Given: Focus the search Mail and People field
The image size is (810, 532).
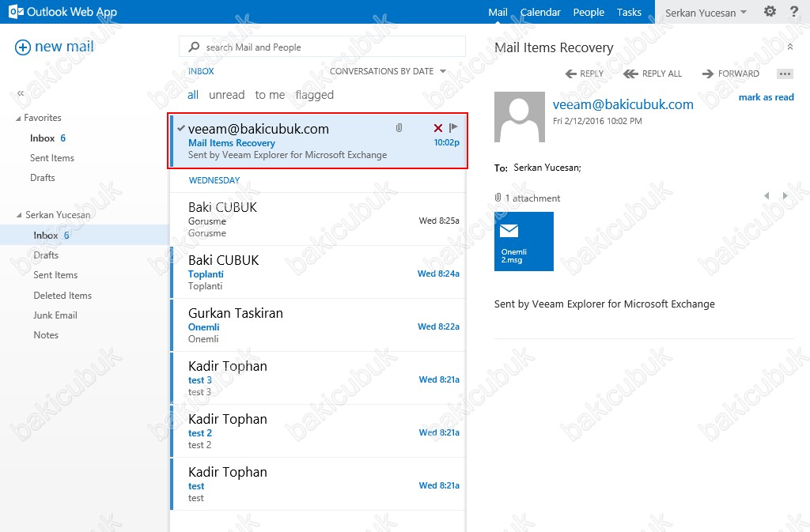Looking at the screenshot, I should [x=323, y=47].
